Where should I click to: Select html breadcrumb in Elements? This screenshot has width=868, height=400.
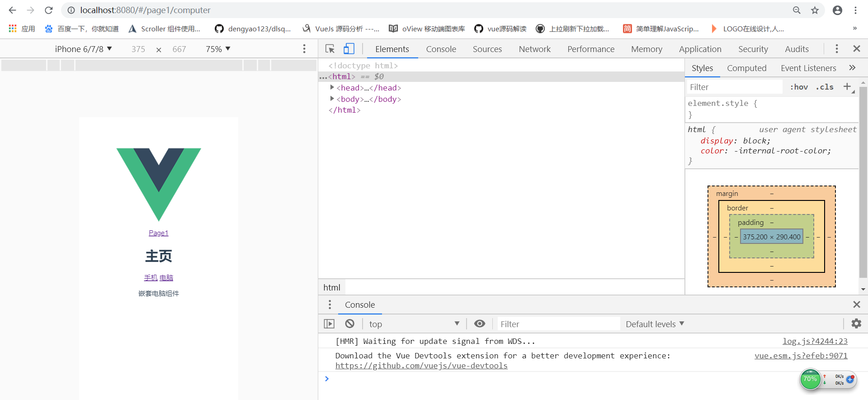point(332,287)
